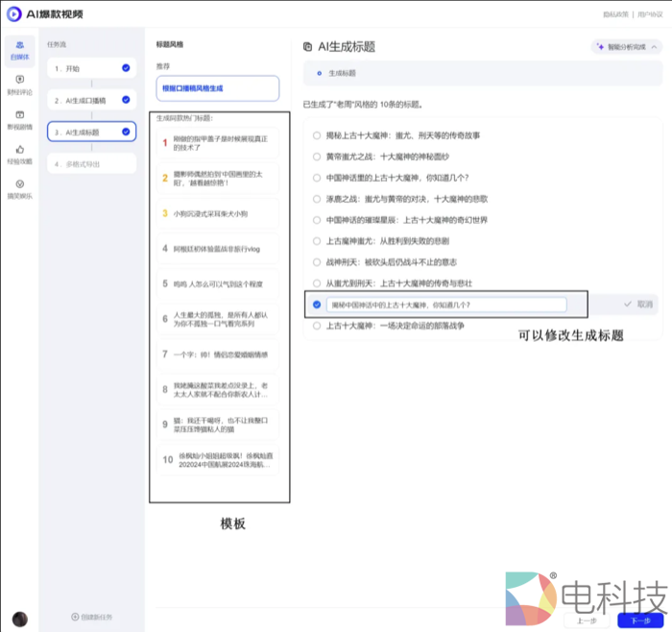Screen dimensions: 672x632
Task: Choose the 涿鹿之战 title radio button
Action: (x=317, y=199)
